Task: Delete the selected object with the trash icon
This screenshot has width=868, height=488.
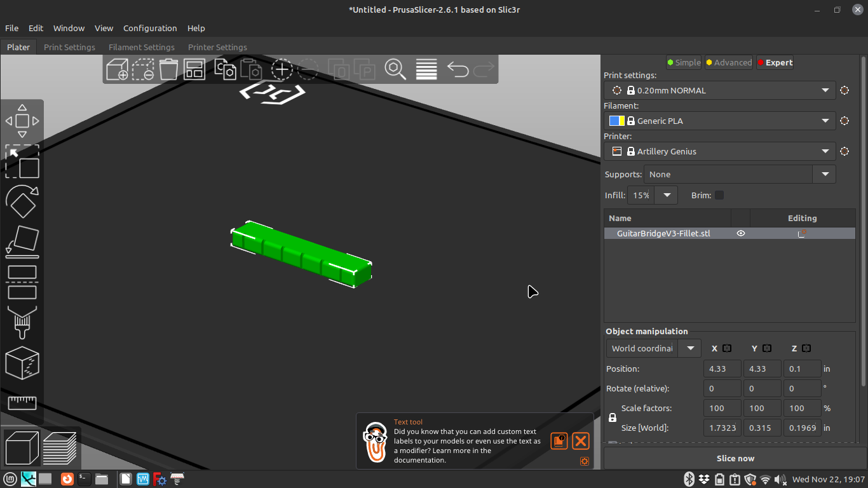Action: tap(168, 70)
